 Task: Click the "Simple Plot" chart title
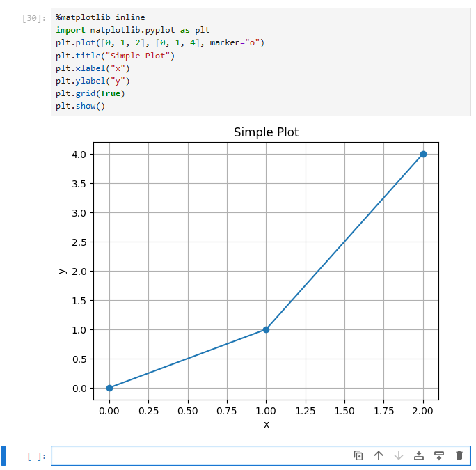[x=266, y=132]
